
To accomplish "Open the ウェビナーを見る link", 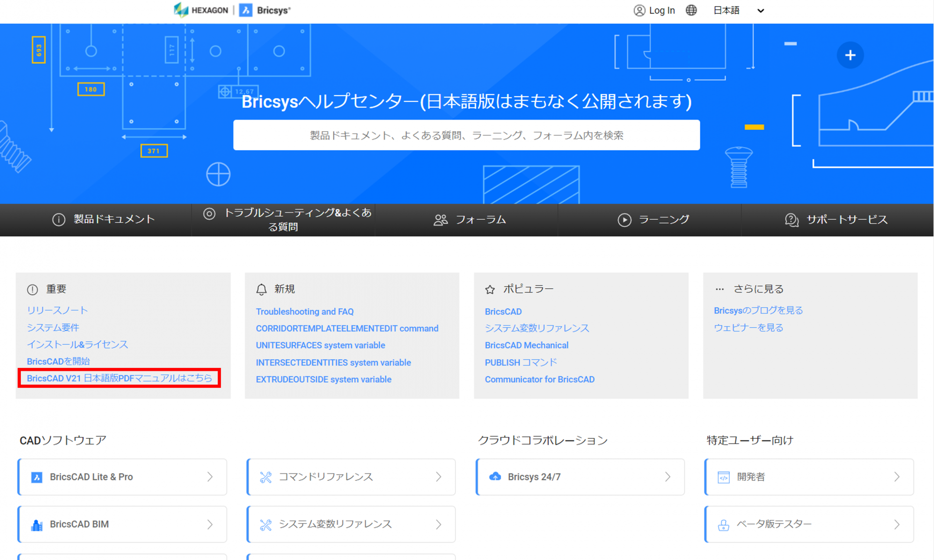I will (748, 328).
